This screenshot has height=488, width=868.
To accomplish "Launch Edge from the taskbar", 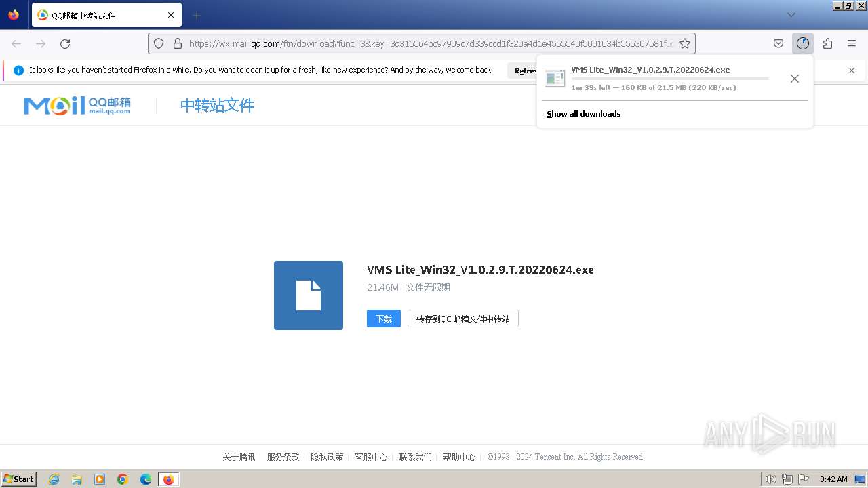I will 146,479.
